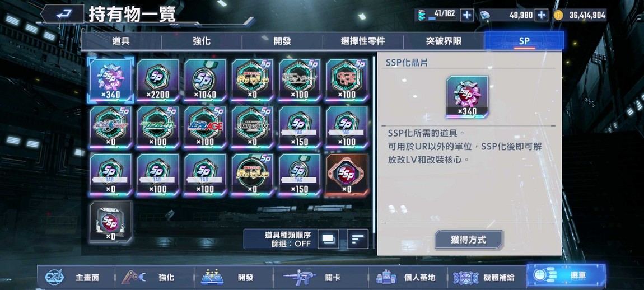Select the red SSP frame item
This screenshot has width=644, height=290.
[x=347, y=174]
